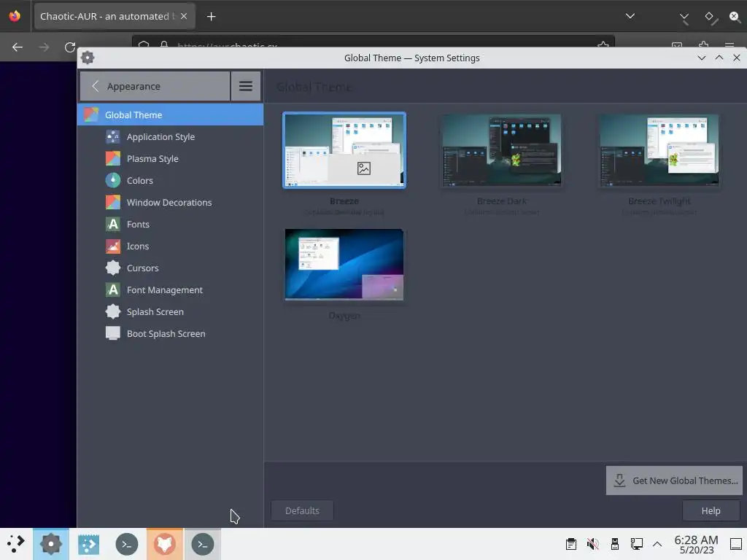Image resolution: width=747 pixels, height=560 pixels.
Task: Open Firefox list all tabs dropdown
Action: (630, 16)
